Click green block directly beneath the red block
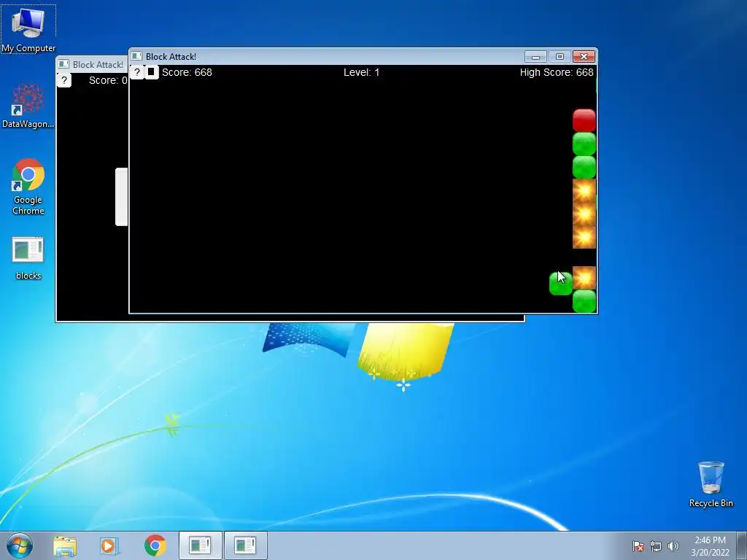The height and width of the screenshot is (560, 747). pyautogui.click(x=584, y=144)
